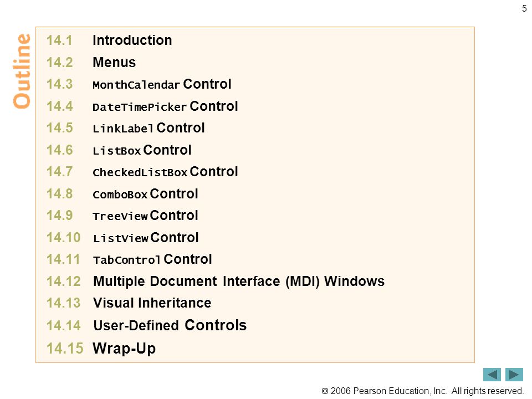Viewport: 532px width, 399px height.
Task: Click the vertical Outline heading
Action: pos(22,71)
